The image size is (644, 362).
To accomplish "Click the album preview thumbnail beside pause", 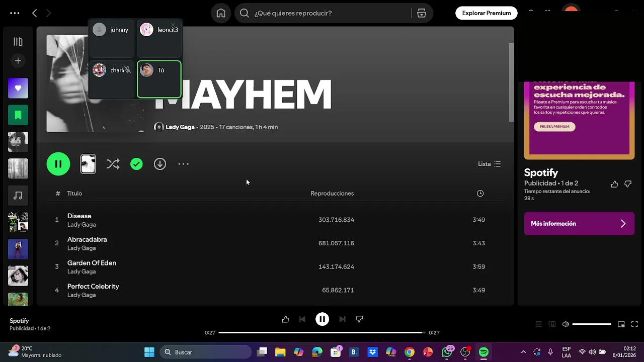I will coord(88,164).
